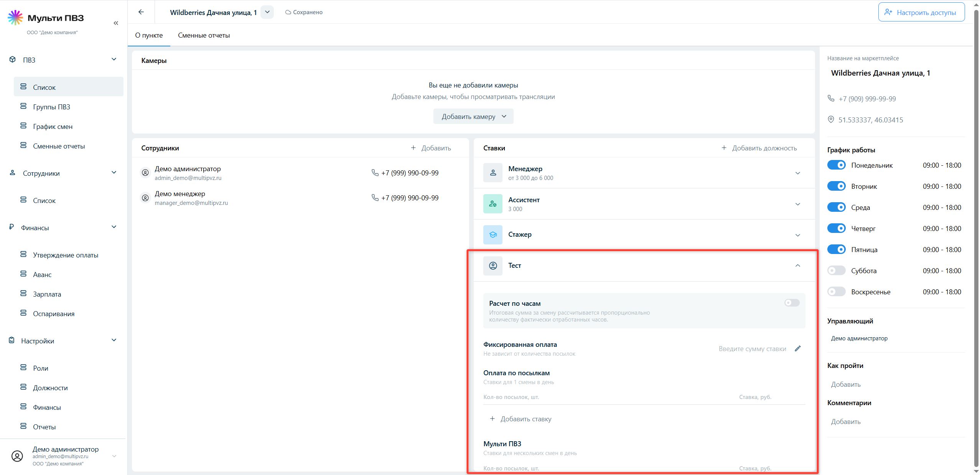
Task: Click phone icon next to Демо администратор
Action: coord(375,173)
